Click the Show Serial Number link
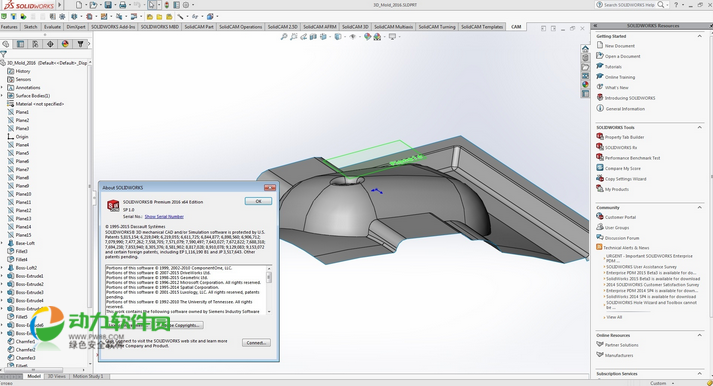Screen dimensions: 713x386 tap(164, 217)
